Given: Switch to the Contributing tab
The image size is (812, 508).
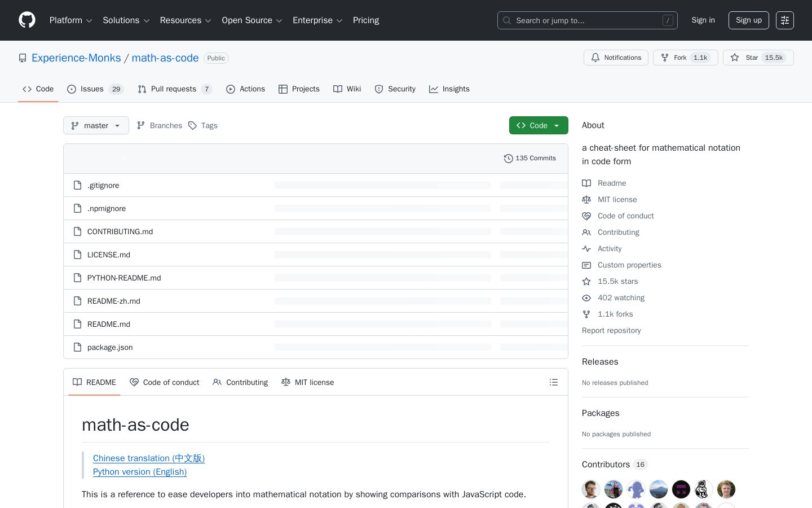Looking at the screenshot, I should tap(240, 382).
